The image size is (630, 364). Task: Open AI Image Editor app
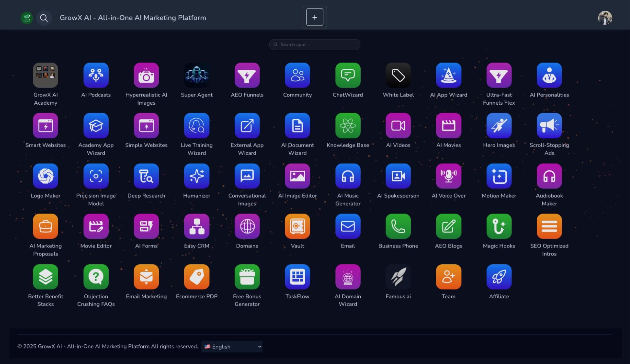coord(297,176)
